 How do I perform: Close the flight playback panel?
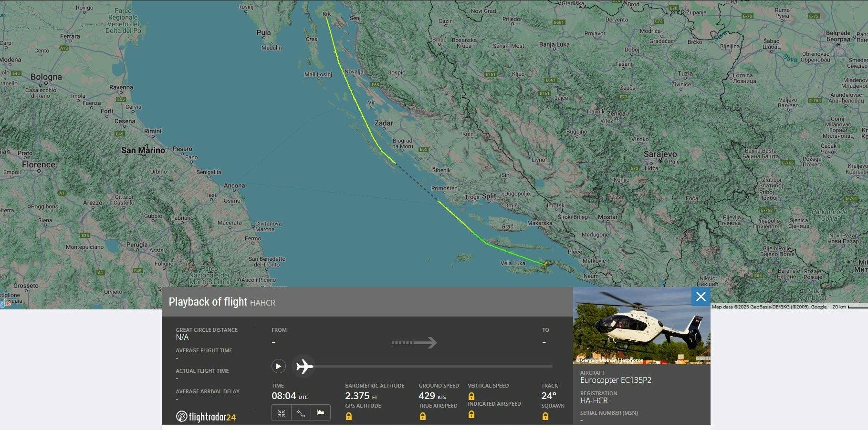[x=701, y=297]
